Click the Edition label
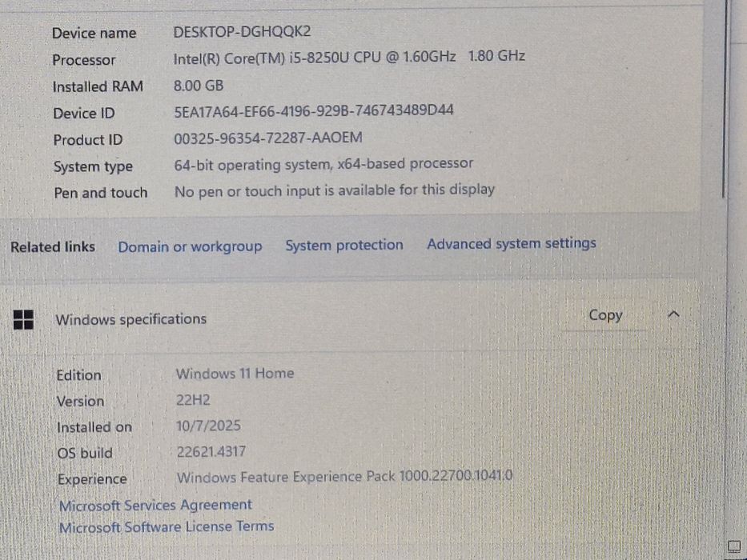Image resolution: width=747 pixels, height=560 pixels. point(78,376)
